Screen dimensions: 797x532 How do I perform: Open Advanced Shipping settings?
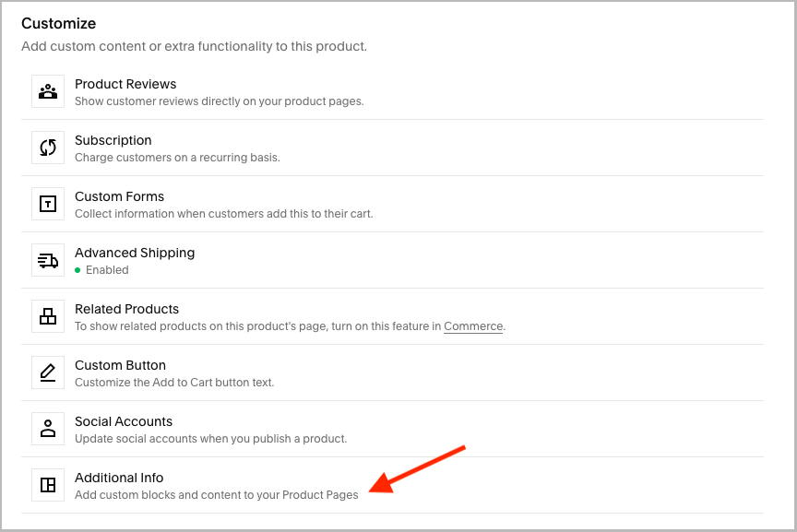click(392, 260)
